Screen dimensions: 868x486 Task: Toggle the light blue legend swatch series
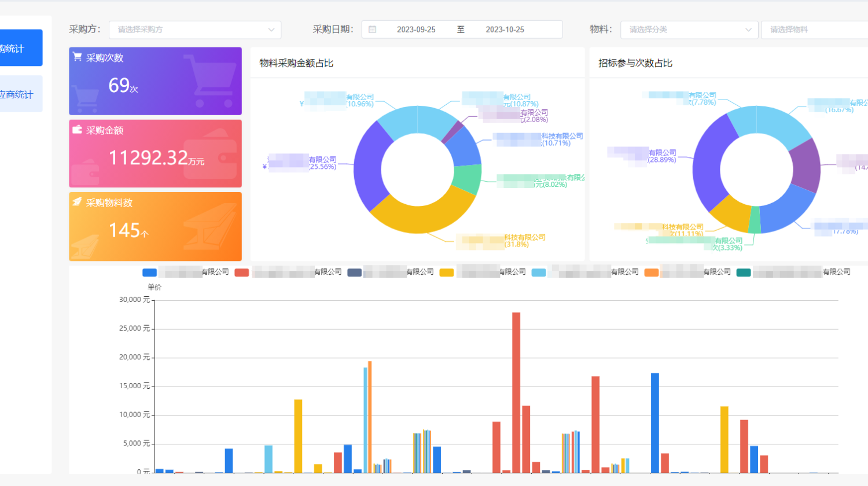click(539, 273)
